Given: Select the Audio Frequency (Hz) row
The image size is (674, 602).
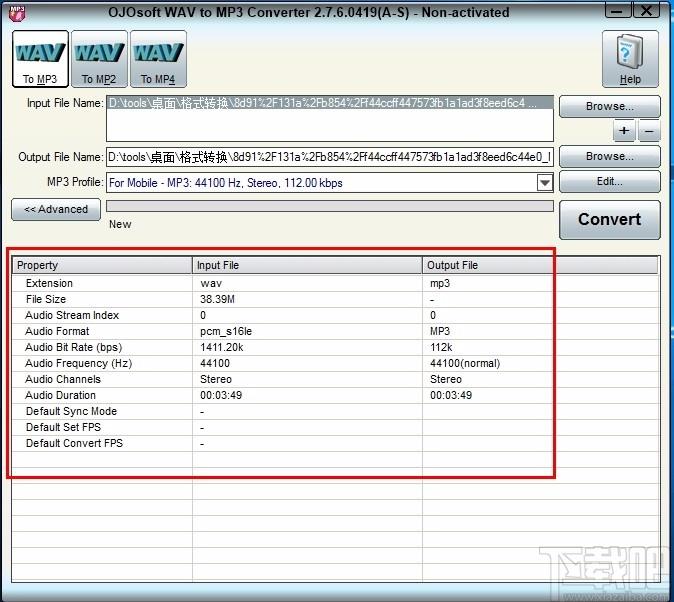Looking at the screenshot, I should [x=336, y=363].
